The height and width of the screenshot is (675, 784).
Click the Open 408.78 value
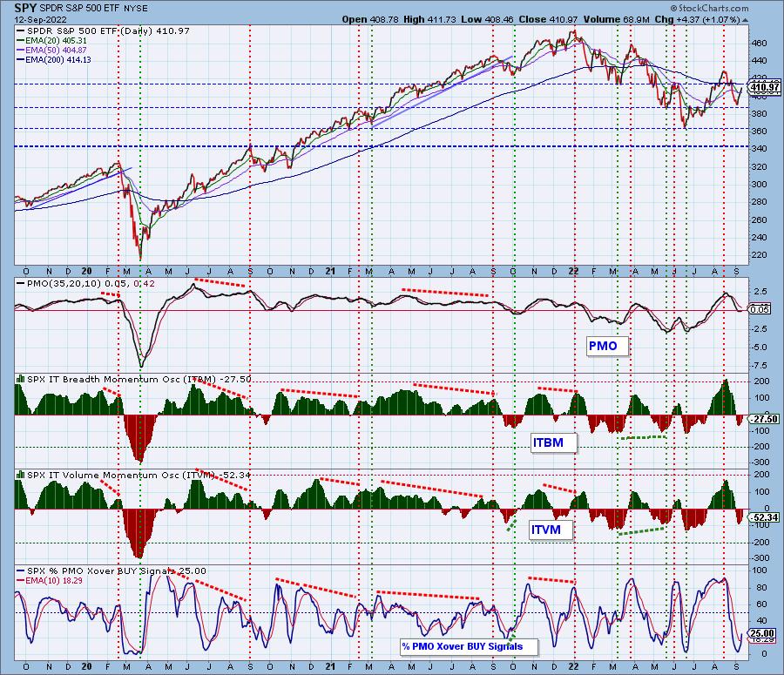click(370, 19)
